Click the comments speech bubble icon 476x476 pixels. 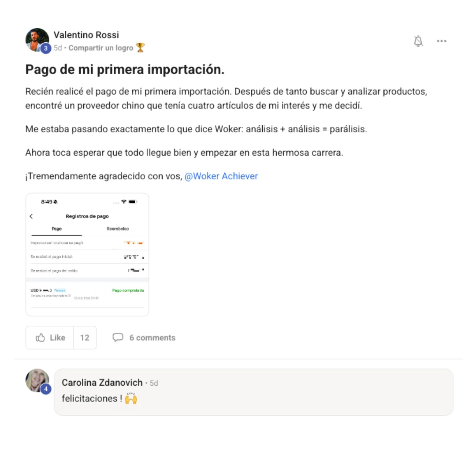pos(118,338)
